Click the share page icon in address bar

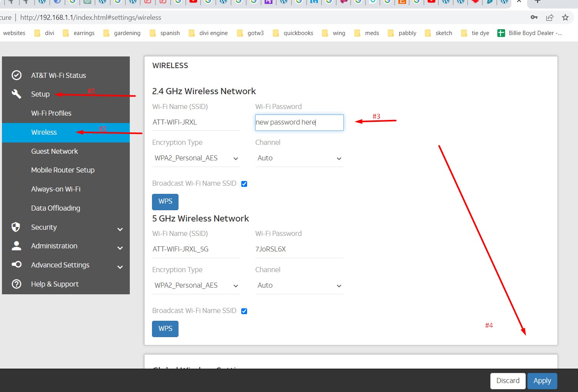(x=550, y=18)
